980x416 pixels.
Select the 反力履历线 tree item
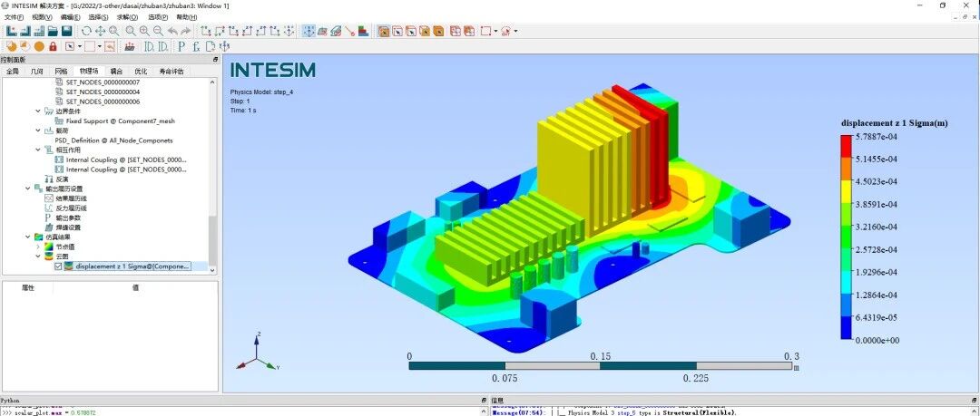coord(71,208)
